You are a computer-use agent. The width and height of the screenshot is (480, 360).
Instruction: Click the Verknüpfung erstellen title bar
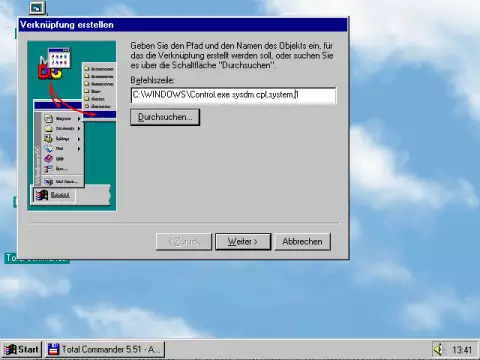click(183, 25)
